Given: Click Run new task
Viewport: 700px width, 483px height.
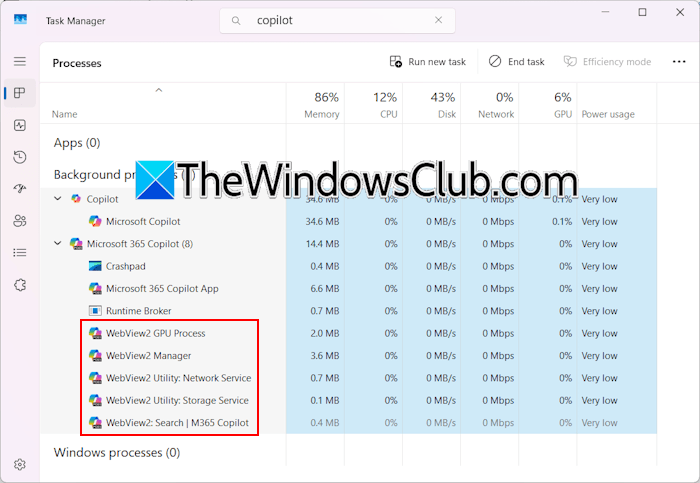Looking at the screenshot, I should [x=428, y=62].
